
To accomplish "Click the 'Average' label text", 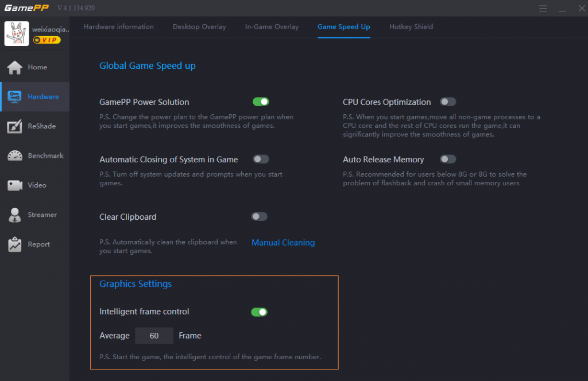I will (114, 336).
